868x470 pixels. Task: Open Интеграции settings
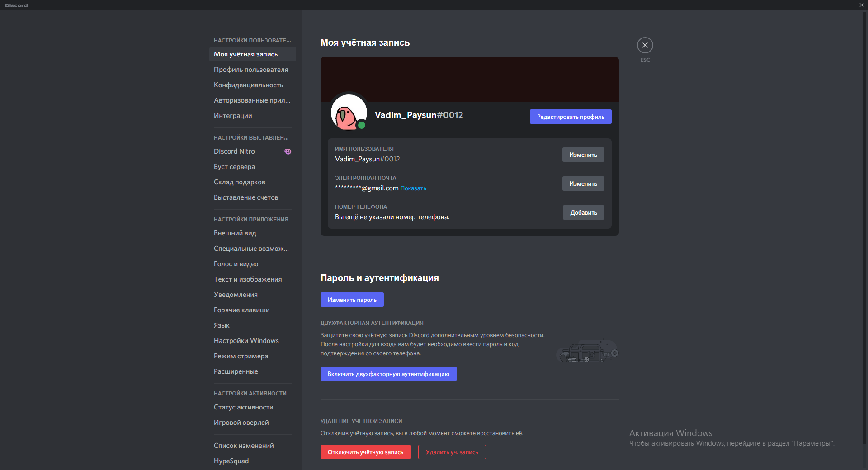pos(252,116)
